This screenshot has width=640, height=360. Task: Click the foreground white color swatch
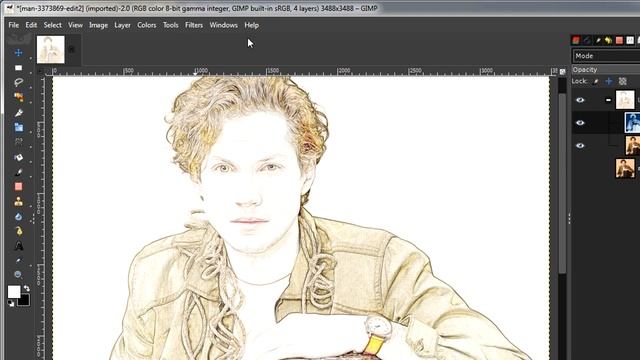13,291
